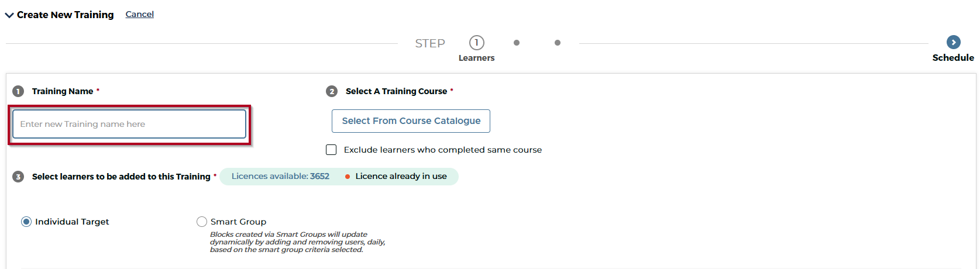This screenshot has height=269, width=980.
Task: Open Select From Course Catalogue
Action: click(x=411, y=121)
